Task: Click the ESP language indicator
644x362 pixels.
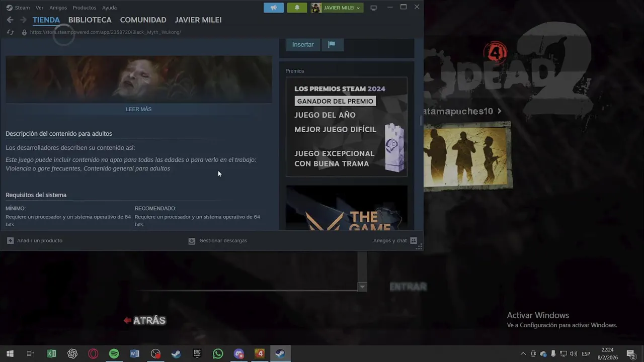Action: pyautogui.click(x=586, y=354)
